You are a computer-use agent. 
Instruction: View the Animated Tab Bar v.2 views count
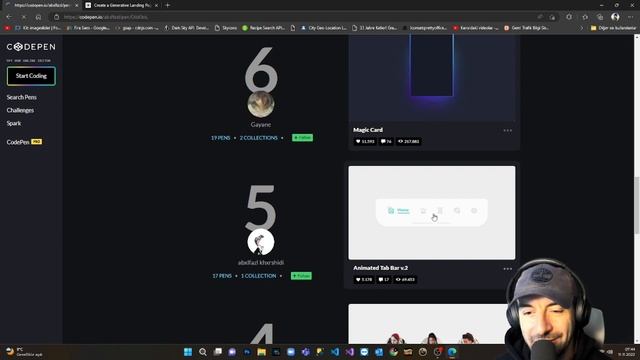[405, 280]
